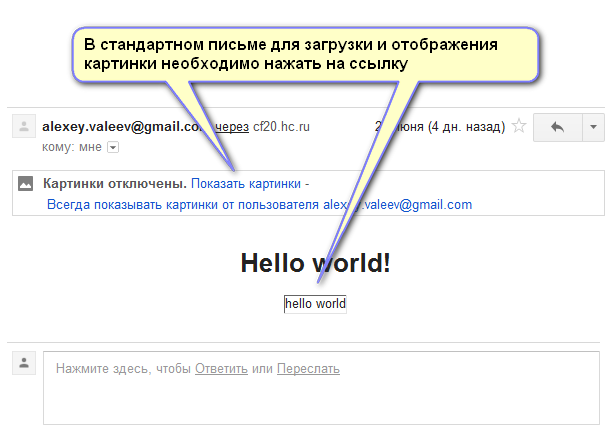
Task: Click the "Переслать" link in the reply box
Action: 308,369
